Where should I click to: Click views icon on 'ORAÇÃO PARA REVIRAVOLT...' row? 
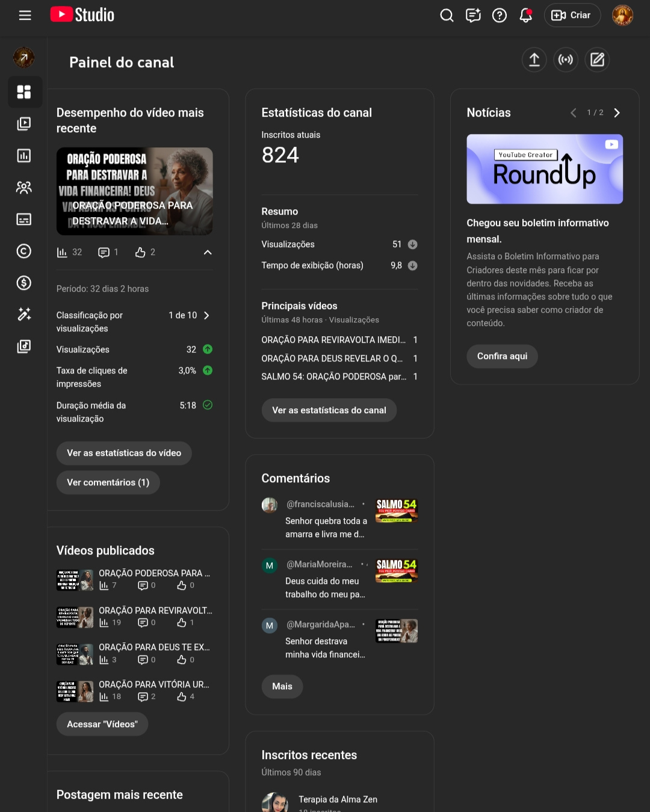[104, 623]
